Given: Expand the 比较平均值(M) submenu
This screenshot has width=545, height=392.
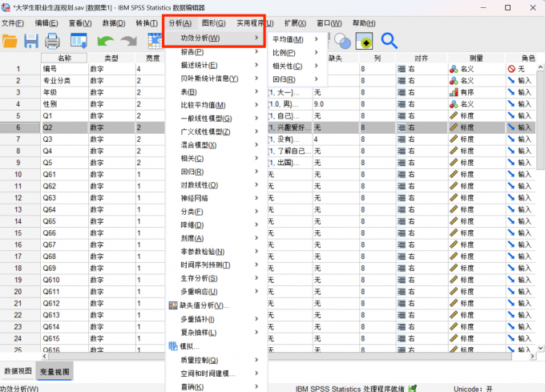Looking at the screenshot, I should [x=216, y=105].
